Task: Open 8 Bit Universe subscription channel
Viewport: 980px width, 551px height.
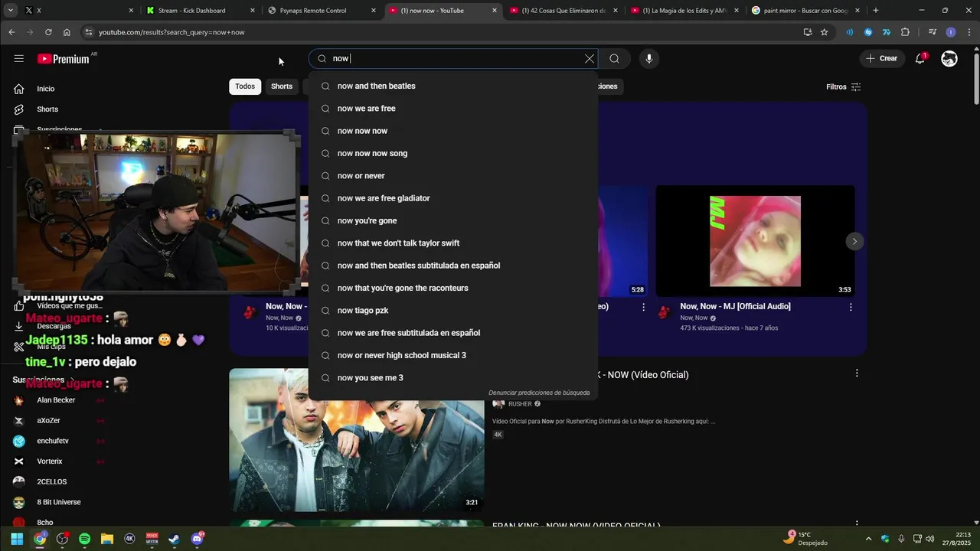Action: [x=58, y=502]
